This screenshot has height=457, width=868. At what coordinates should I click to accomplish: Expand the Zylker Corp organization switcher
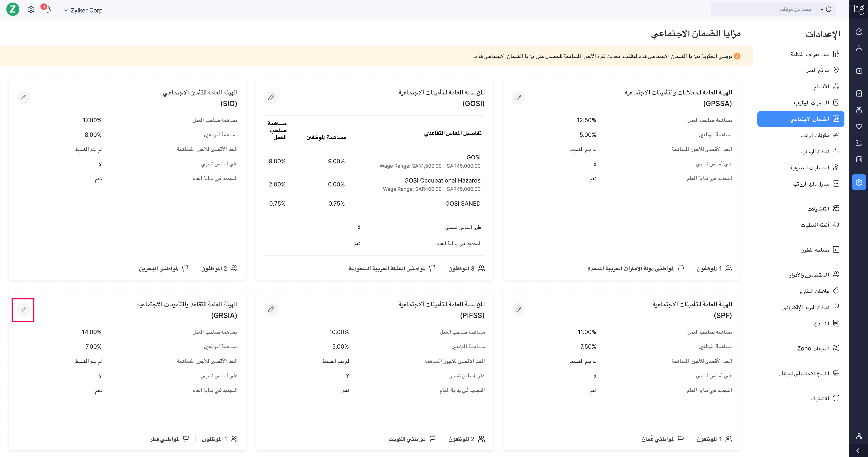click(x=83, y=10)
